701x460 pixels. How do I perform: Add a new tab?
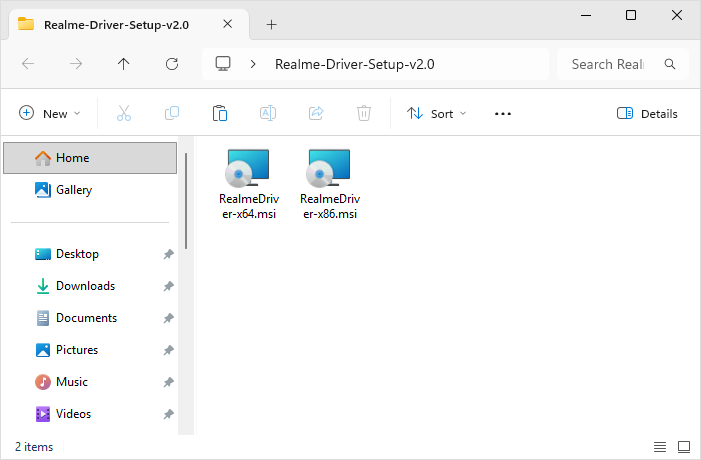(271, 25)
